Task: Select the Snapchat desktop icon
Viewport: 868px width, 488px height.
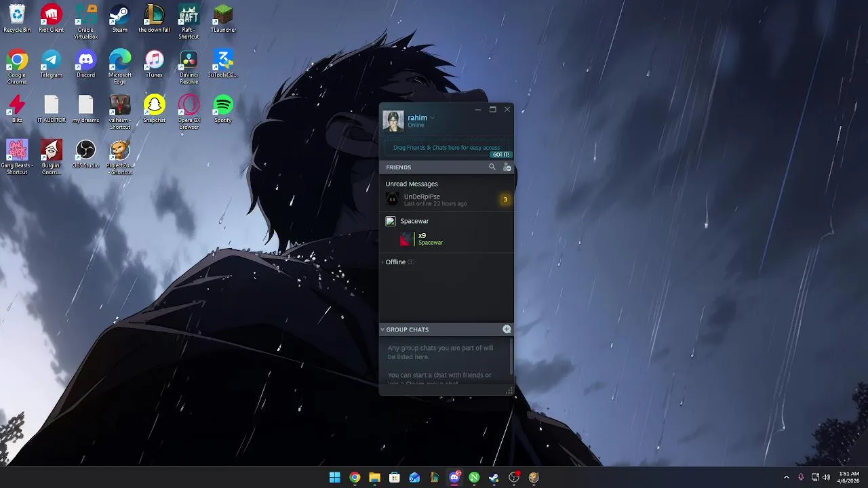Action: 155,108
